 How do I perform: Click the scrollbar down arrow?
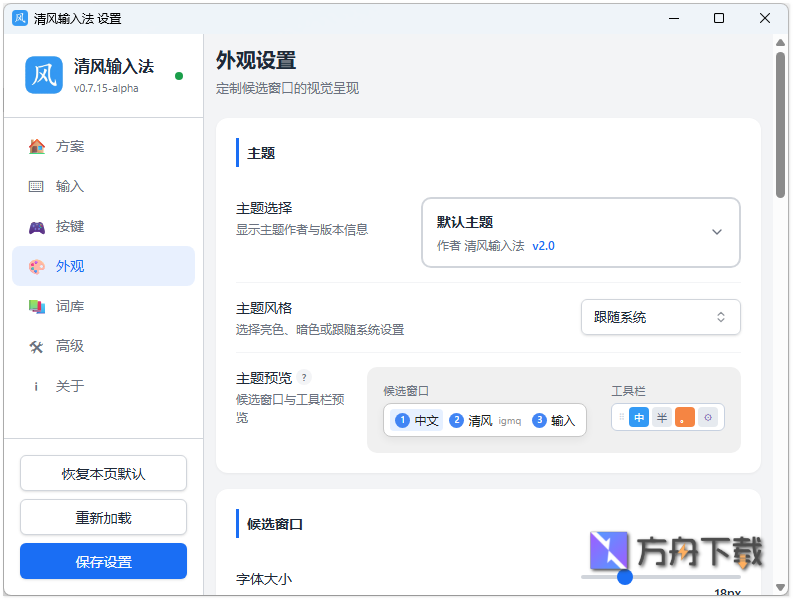780,587
